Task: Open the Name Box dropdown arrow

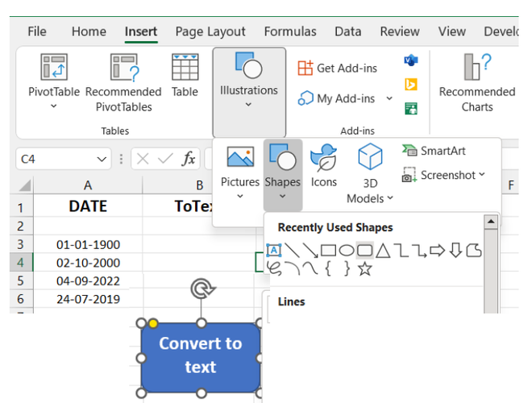Action: (x=102, y=159)
